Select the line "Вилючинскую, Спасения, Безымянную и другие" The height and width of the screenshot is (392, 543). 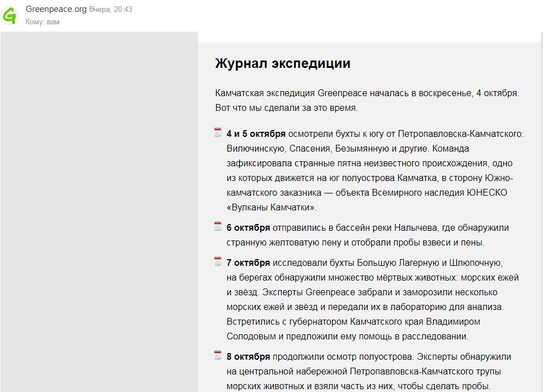tap(327, 149)
